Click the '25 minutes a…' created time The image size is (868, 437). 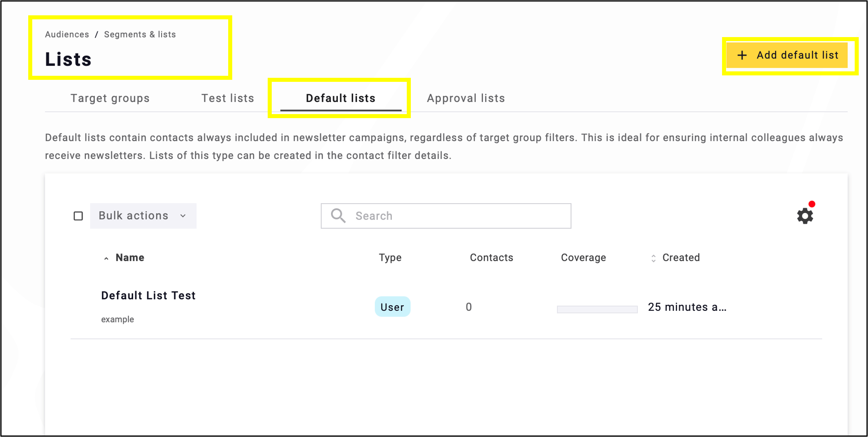687,307
